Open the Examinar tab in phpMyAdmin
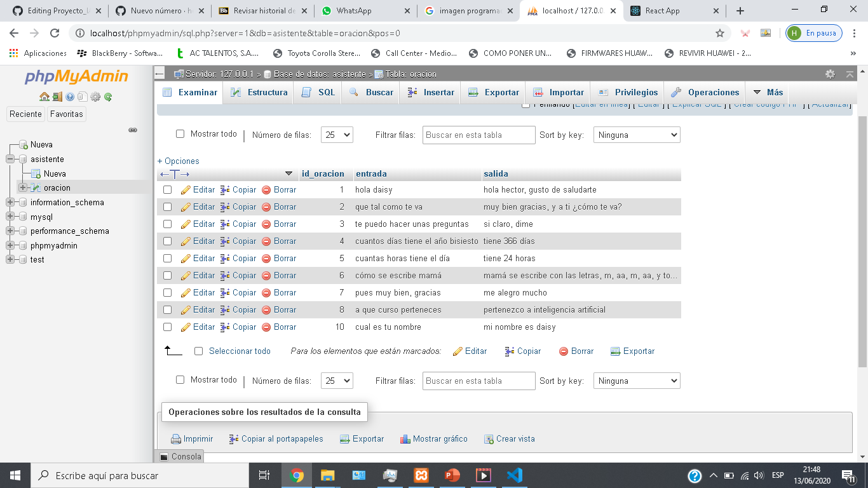Viewport: 868px width, 488px height. [198, 92]
